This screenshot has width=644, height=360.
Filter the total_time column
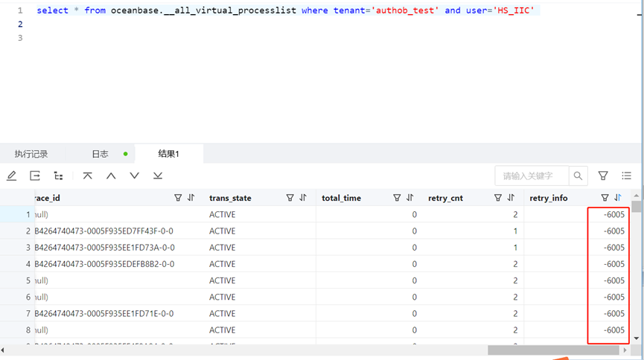click(x=397, y=198)
